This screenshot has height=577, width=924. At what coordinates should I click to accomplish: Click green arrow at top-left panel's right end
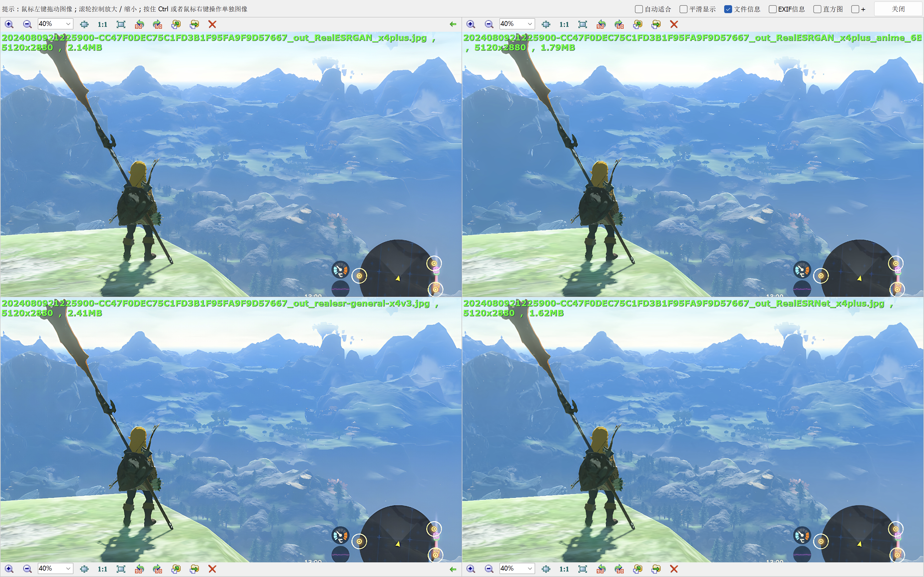pos(453,24)
